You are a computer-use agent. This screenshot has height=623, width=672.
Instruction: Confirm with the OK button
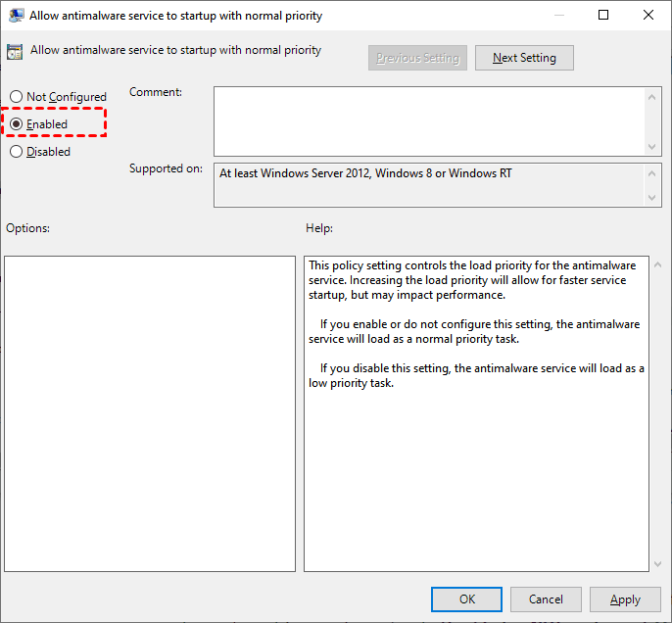point(466,599)
